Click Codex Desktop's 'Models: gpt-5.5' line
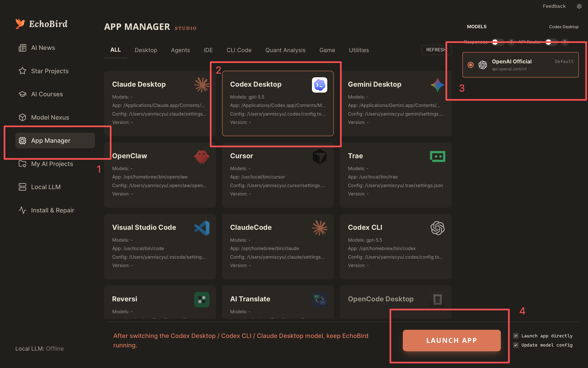This screenshot has height=368, width=588. 247,97
